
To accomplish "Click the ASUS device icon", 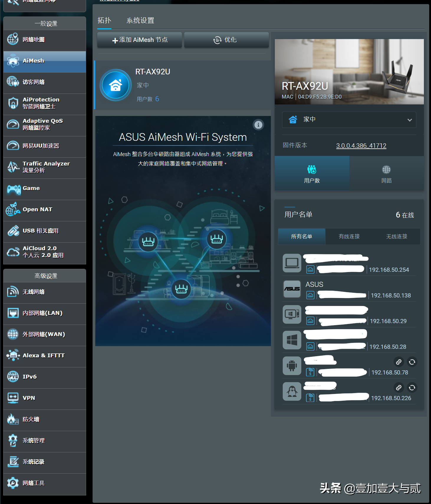I will 292,289.
